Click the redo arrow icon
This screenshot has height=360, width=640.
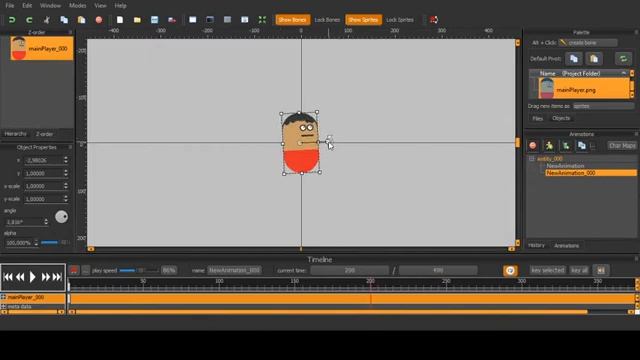coord(29,20)
